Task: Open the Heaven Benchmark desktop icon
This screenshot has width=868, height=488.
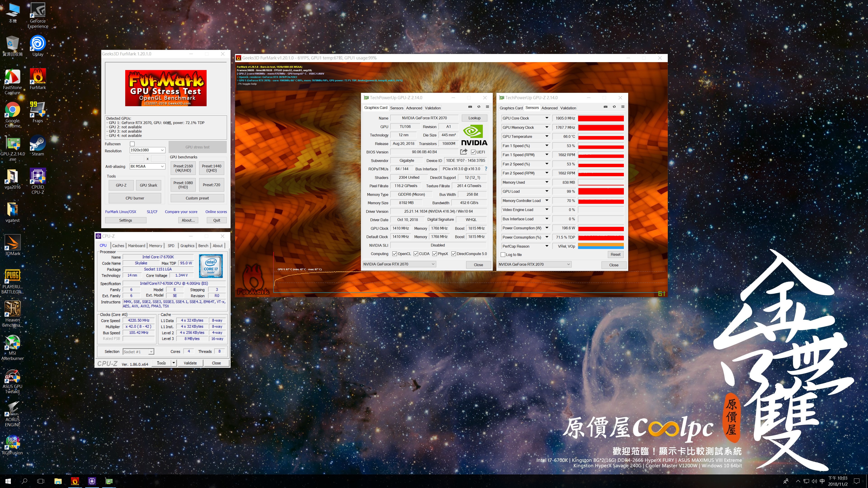Action: (x=12, y=314)
